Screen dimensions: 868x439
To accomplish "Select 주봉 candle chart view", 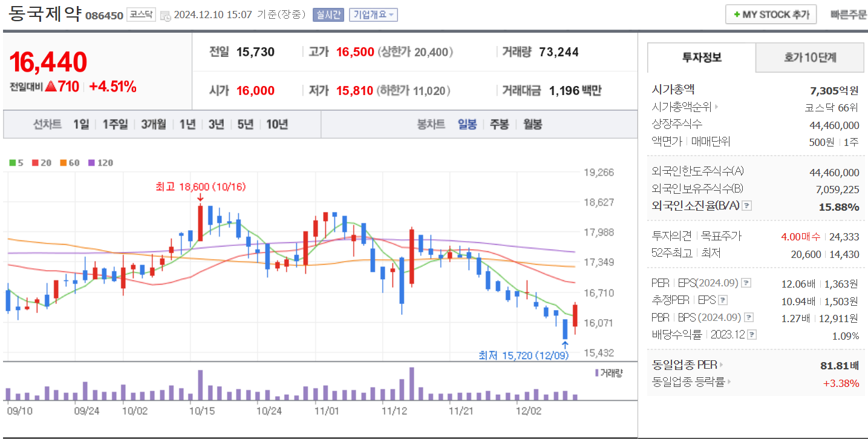I will [500, 124].
